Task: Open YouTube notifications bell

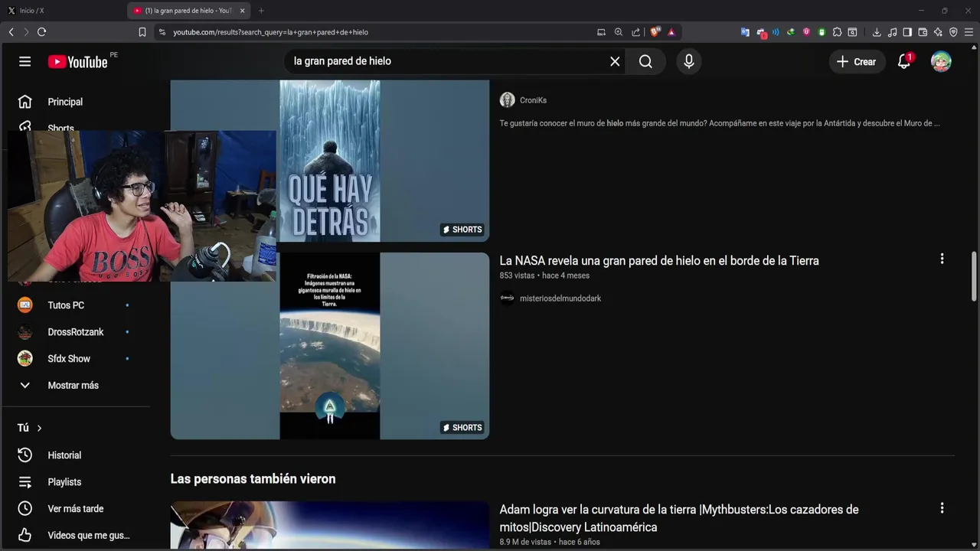Action: pos(904,62)
